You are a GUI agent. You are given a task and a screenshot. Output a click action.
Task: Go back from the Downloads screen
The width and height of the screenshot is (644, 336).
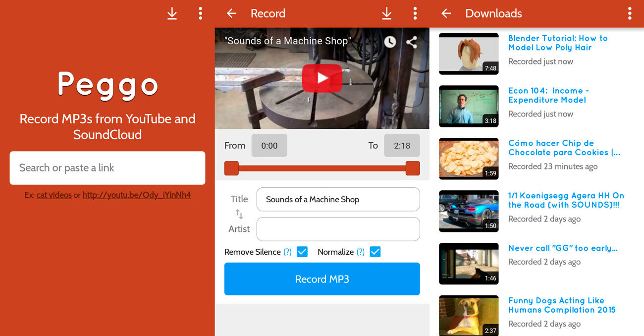point(446,13)
